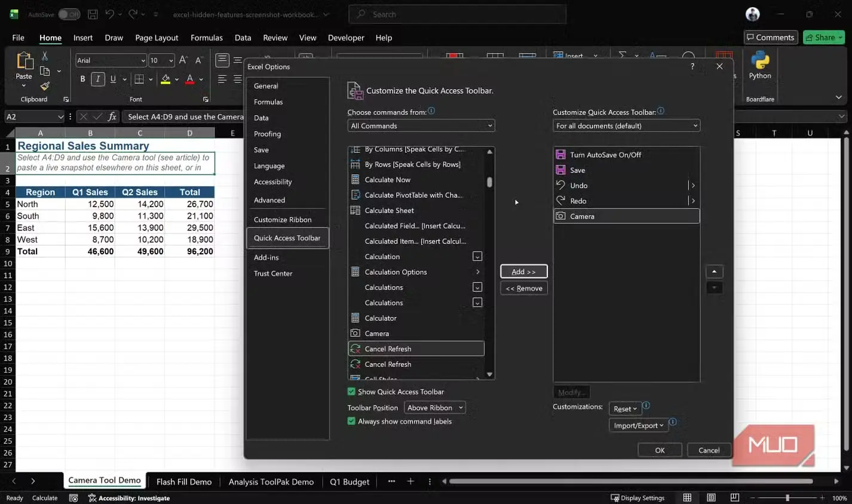
Task: Click the Add >> button
Action: (524, 272)
